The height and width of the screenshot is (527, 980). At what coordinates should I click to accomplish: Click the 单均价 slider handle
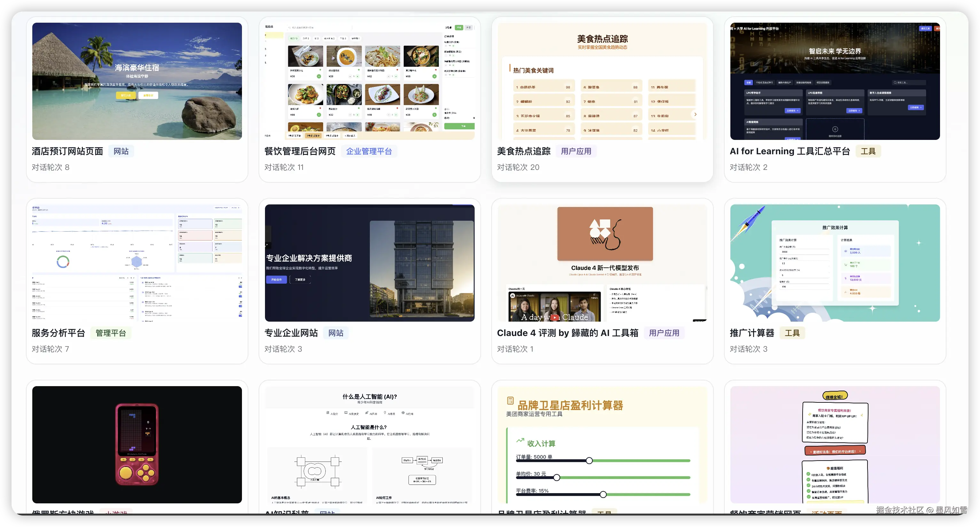pyautogui.click(x=556, y=477)
